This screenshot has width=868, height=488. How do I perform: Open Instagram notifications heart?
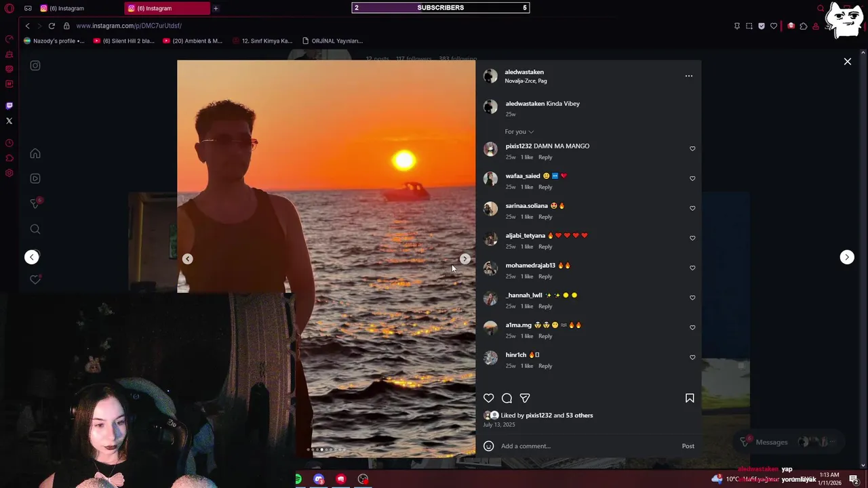pyautogui.click(x=35, y=279)
